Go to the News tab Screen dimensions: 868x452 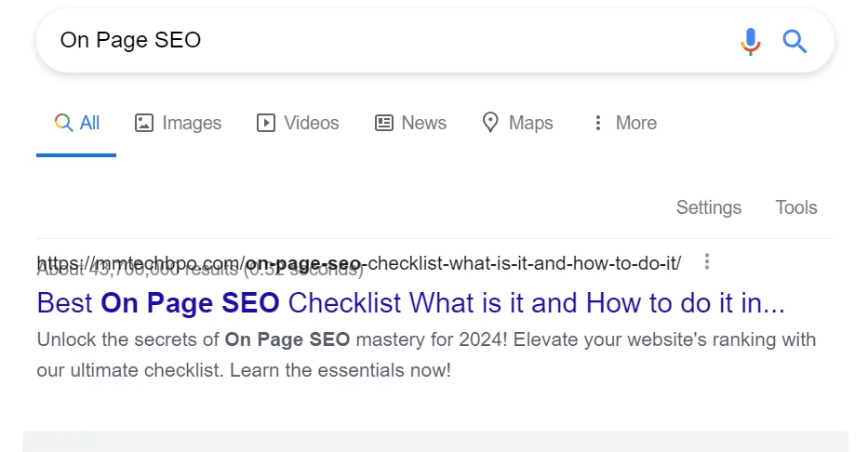tap(410, 123)
